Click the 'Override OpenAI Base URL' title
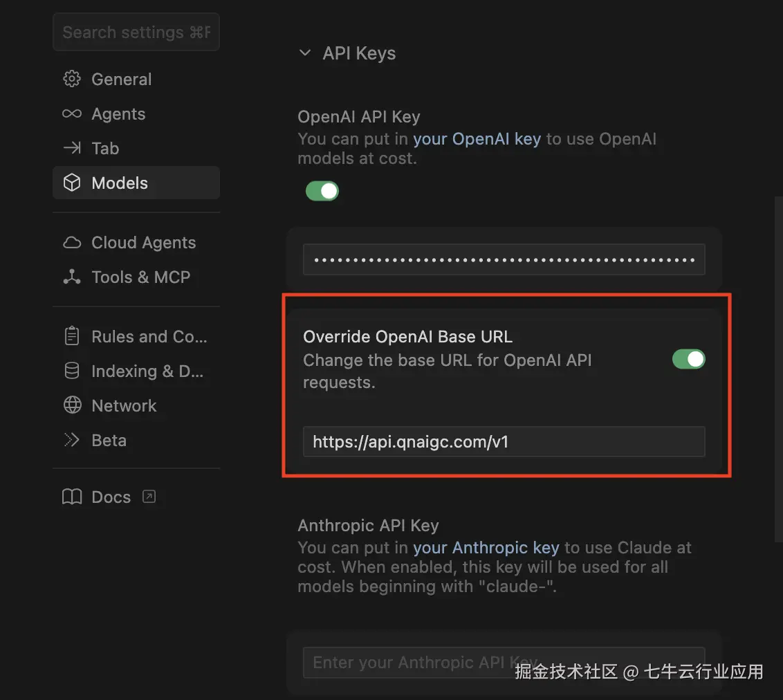Screen dimensions: 783x700 (x=407, y=337)
